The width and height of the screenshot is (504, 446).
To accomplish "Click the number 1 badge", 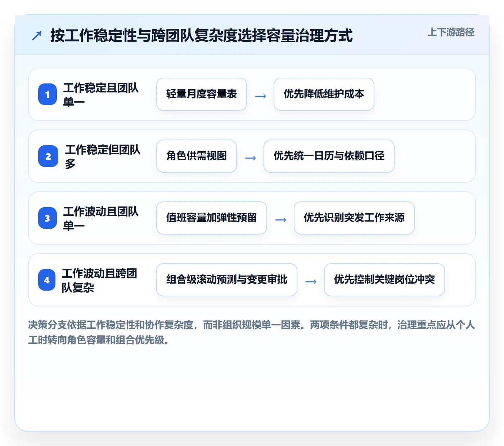I will (x=48, y=94).
